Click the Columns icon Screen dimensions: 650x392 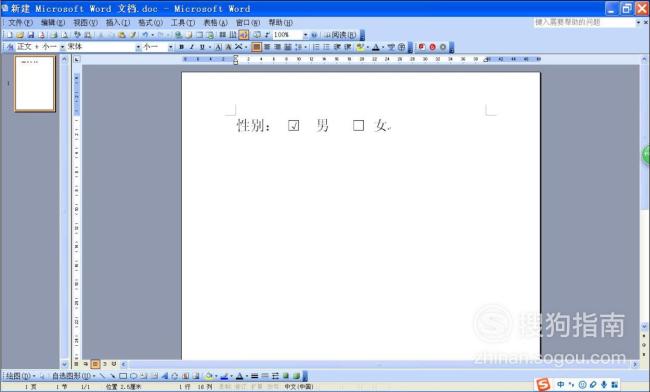[x=223, y=35]
